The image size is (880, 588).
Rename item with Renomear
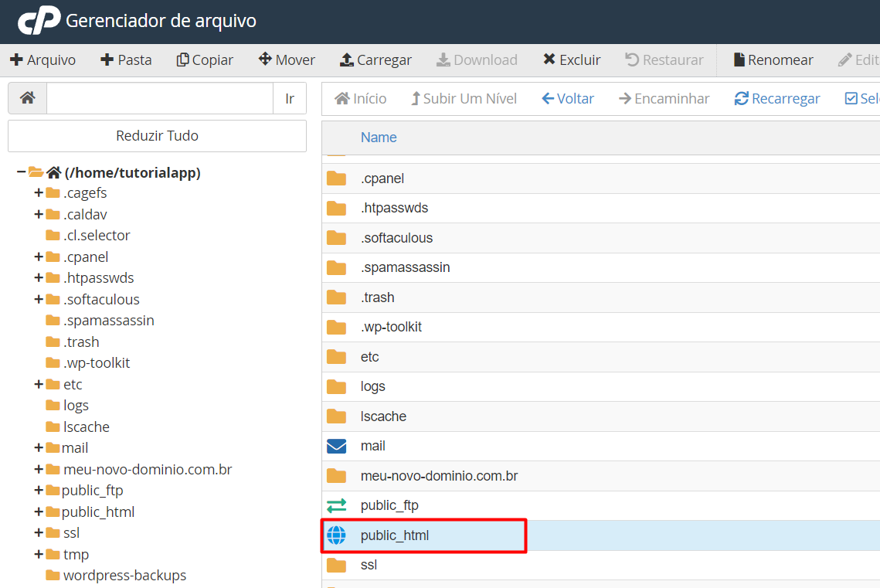pos(773,60)
